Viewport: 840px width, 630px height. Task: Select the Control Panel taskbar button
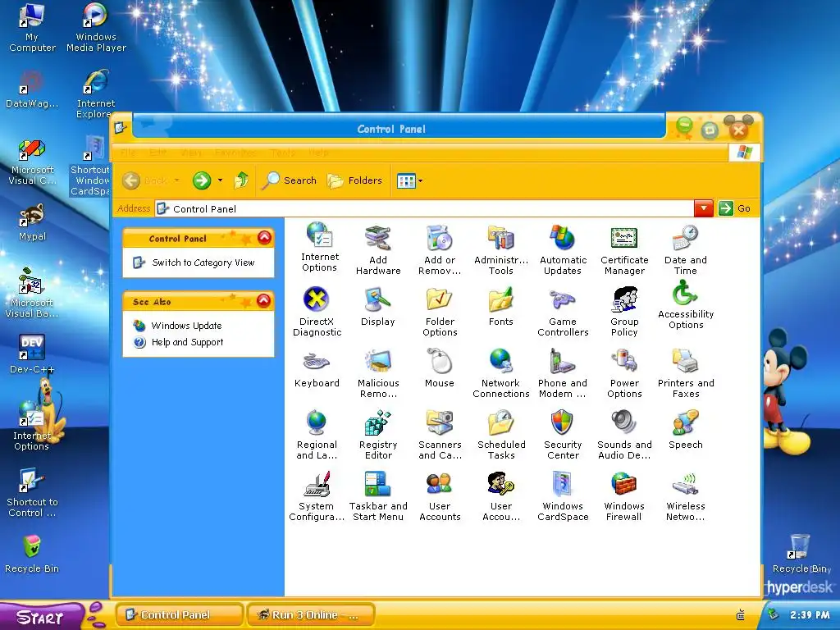(x=180, y=615)
